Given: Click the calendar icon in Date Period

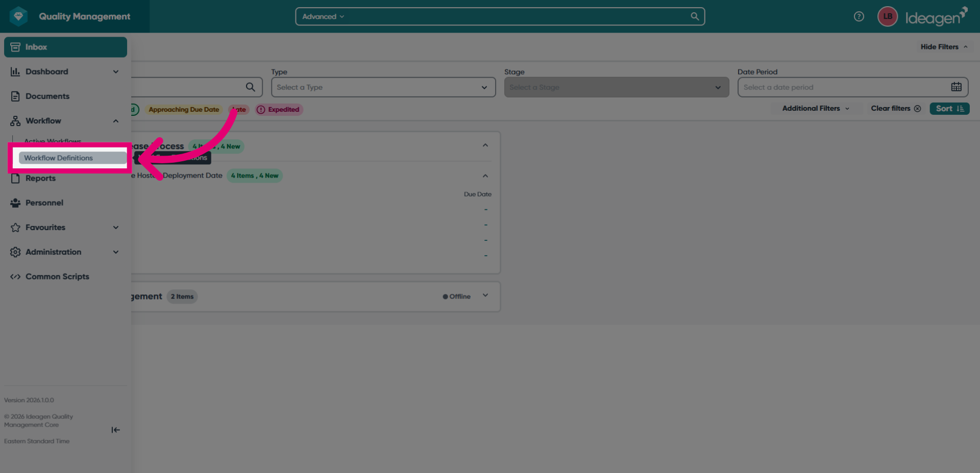Looking at the screenshot, I should 956,87.
